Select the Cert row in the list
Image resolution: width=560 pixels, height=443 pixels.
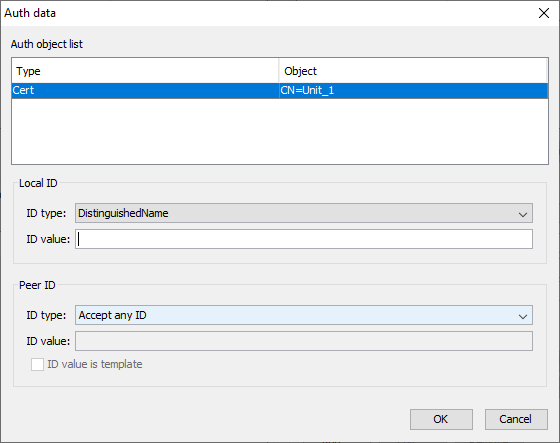(x=280, y=90)
